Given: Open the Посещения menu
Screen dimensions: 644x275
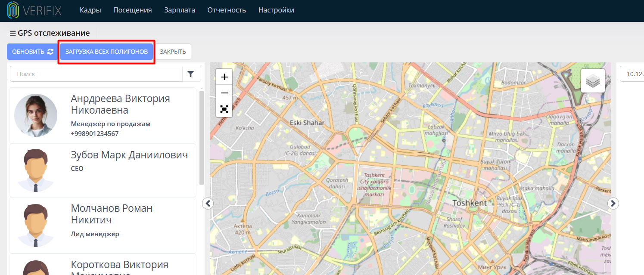Looking at the screenshot, I should pyautogui.click(x=133, y=10).
